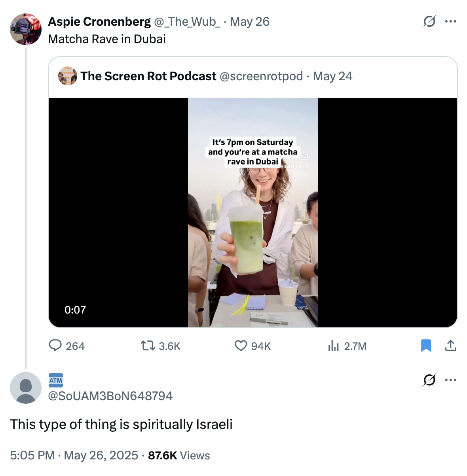
Task: Click the ATM badge emoji name
Action: coord(56,380)
